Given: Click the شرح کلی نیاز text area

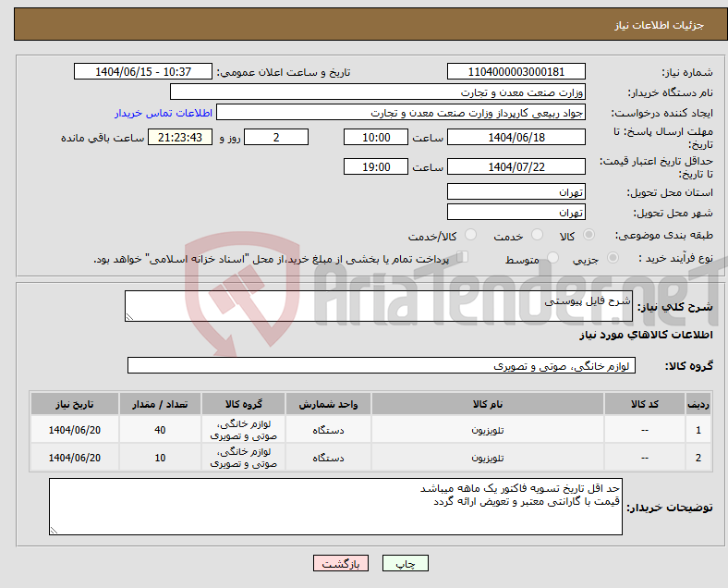Looking at the screenshot, I should coord(379,306).
